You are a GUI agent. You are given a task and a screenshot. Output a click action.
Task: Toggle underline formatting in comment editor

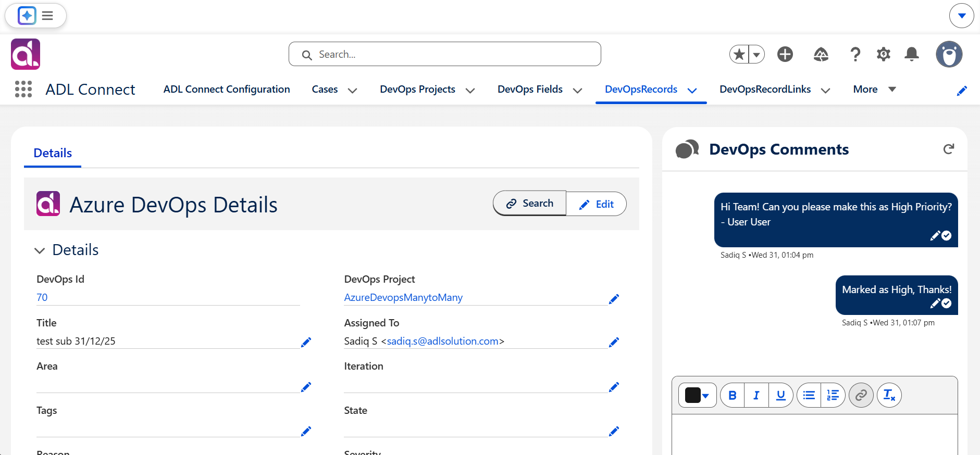click(x=780, y=395)
